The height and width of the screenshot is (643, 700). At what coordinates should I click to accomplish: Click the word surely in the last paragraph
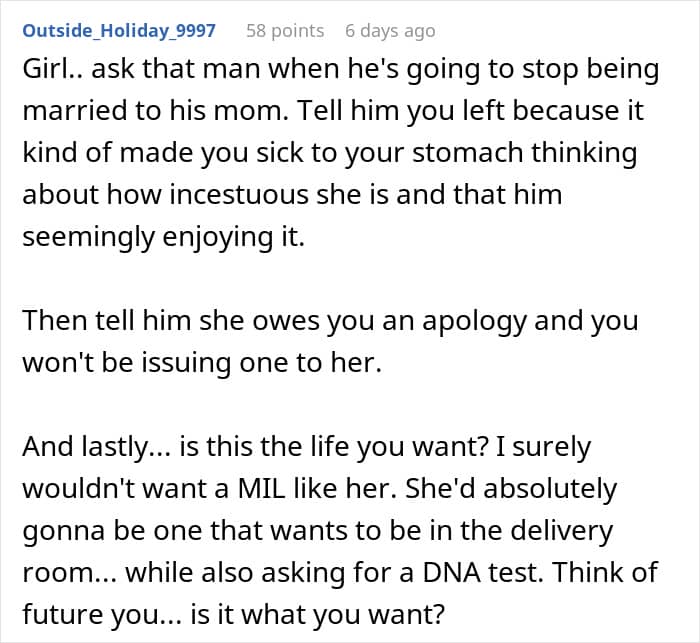click(x=551, y=447)
